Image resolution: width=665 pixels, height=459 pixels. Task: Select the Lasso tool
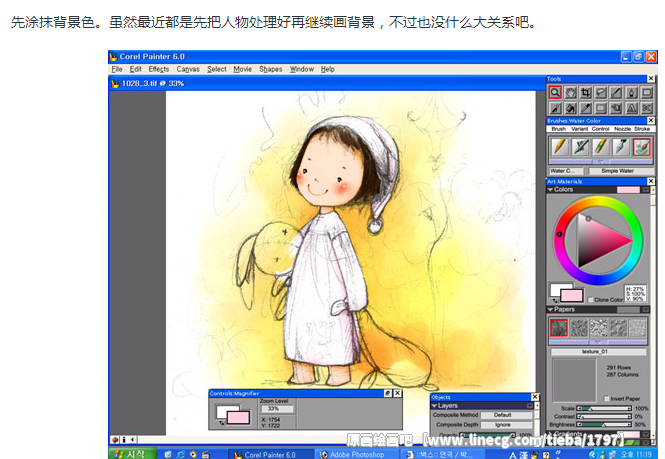(601, 92)
